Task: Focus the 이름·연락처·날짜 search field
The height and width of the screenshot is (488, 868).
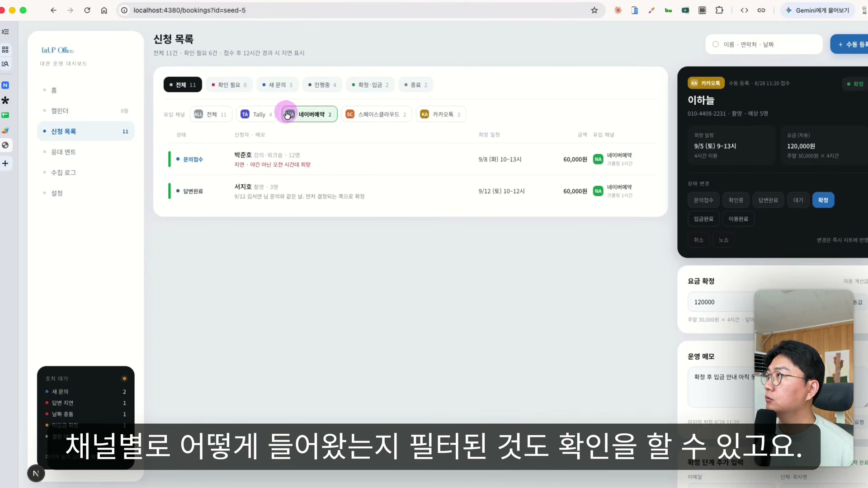Action: coord(764,44)
